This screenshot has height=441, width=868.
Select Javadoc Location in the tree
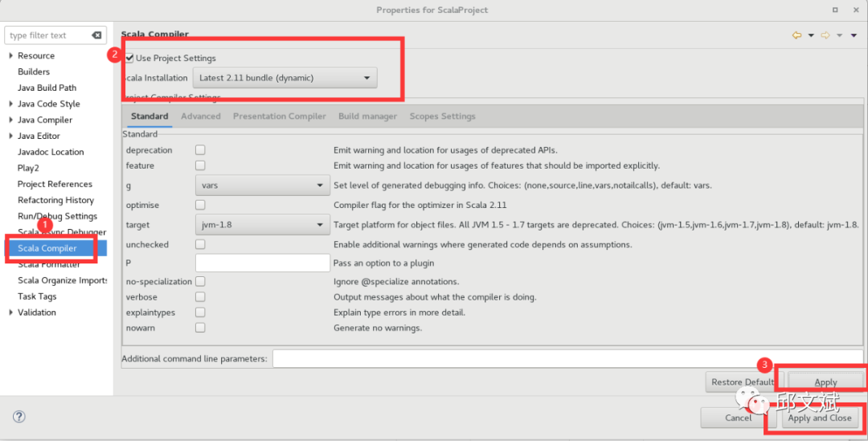[x=51, y=152]
